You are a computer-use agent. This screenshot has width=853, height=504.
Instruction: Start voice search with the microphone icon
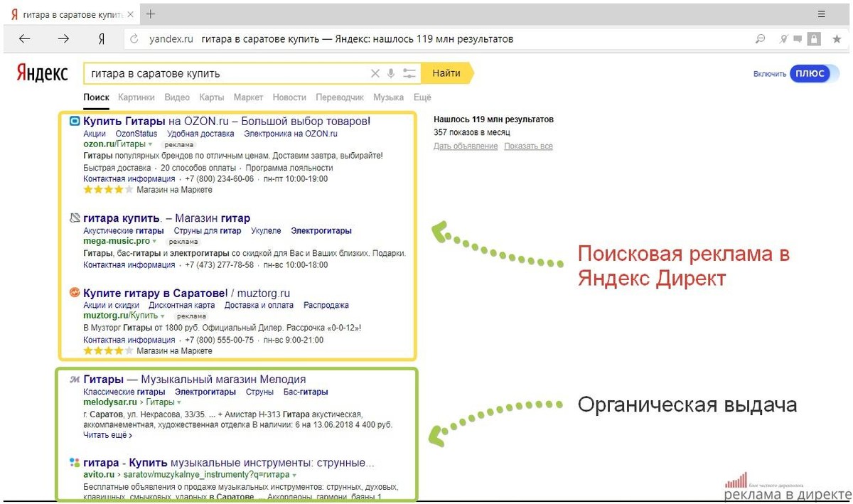click(391, 73)
